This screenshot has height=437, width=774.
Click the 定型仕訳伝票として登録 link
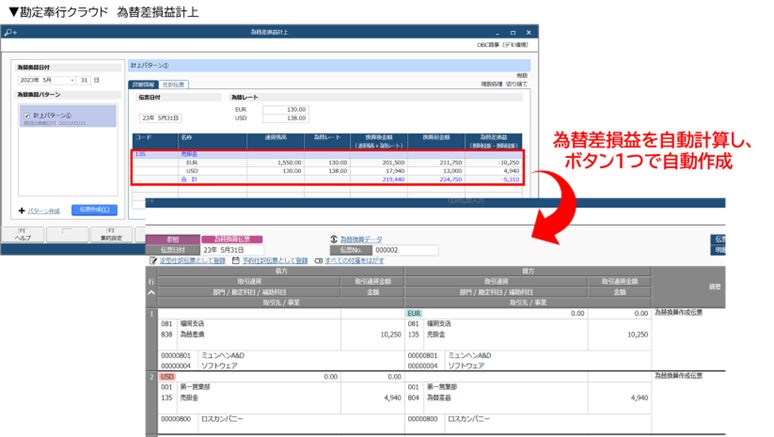193,260
